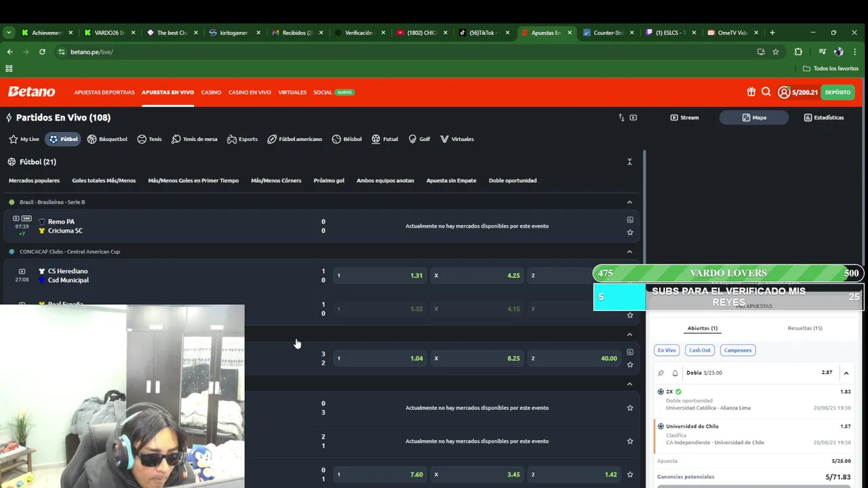Screen dimensions: 868x488
Task: Select the Esports sport filter
Action: (x=242, y=139)
